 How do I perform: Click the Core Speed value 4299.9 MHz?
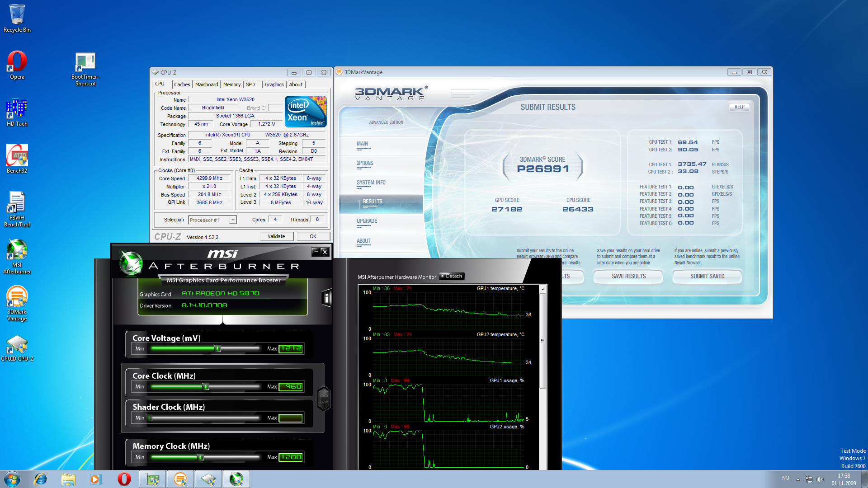[x=209, y=178]
